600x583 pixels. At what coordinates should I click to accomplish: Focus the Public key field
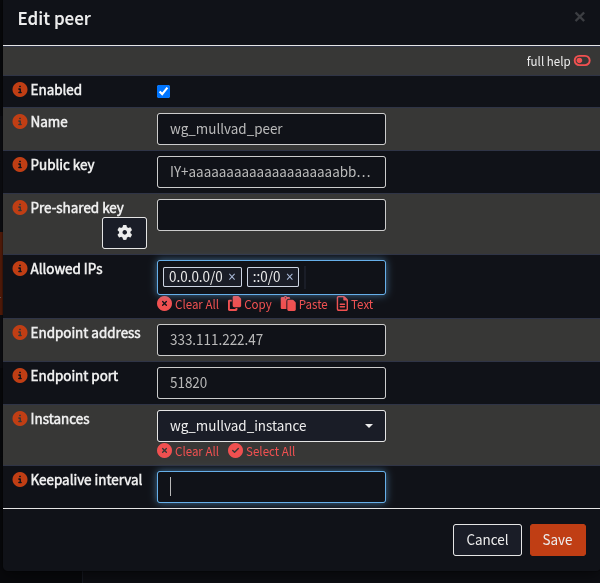pos(271,172)
